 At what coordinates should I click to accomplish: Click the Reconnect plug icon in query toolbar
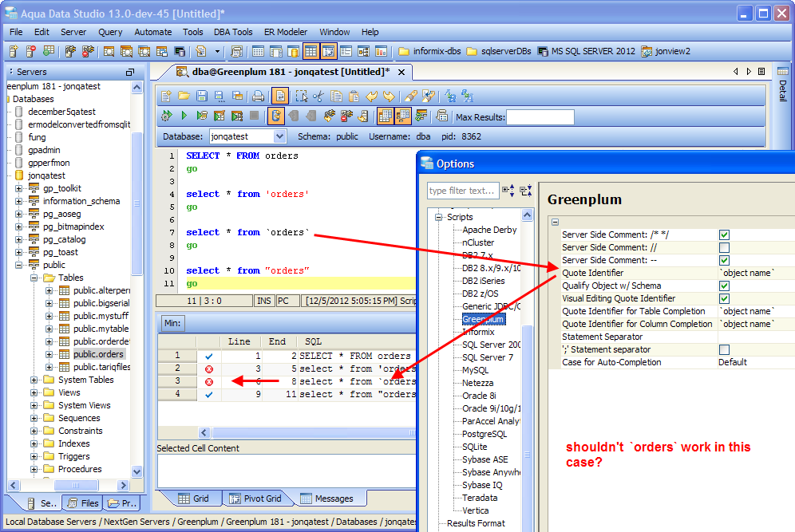click(x=330, y=116)
